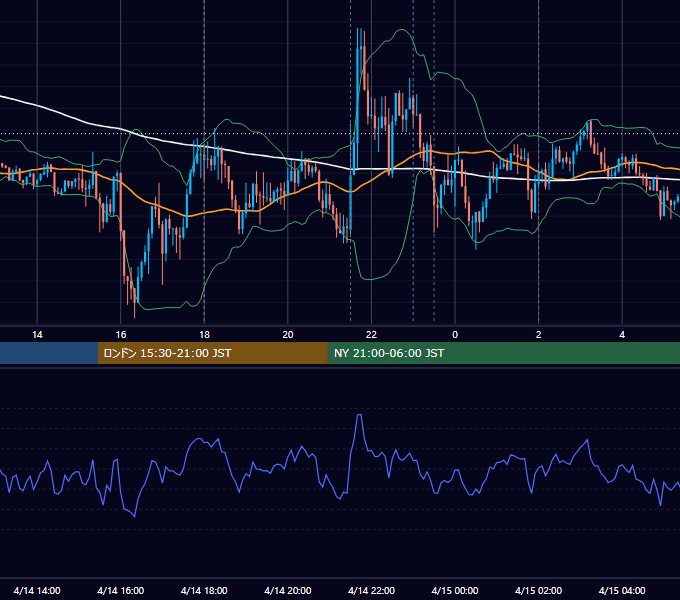Click the 4/14 16:00 label on the indicator axis
The height and width of the screenshot is (600, 680).
click(121, 590)
